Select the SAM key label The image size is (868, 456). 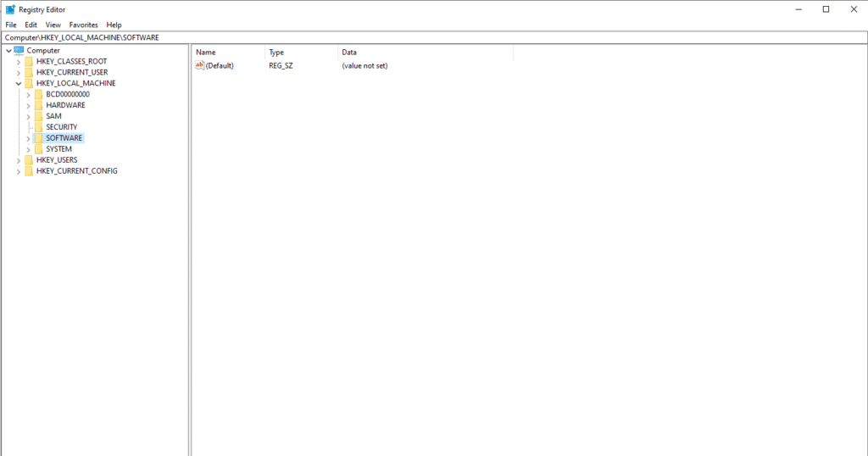pyautogui.click(x=53, y=116)
